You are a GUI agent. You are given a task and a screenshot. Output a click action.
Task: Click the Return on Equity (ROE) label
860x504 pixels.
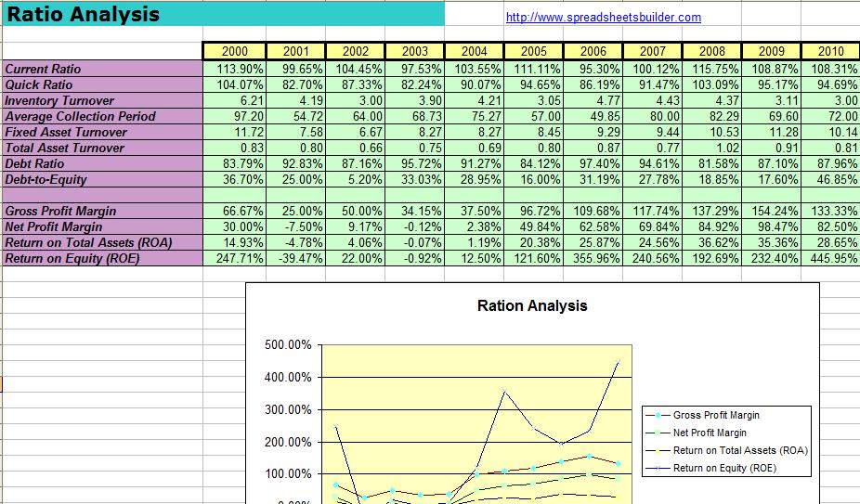click(103, 258)
